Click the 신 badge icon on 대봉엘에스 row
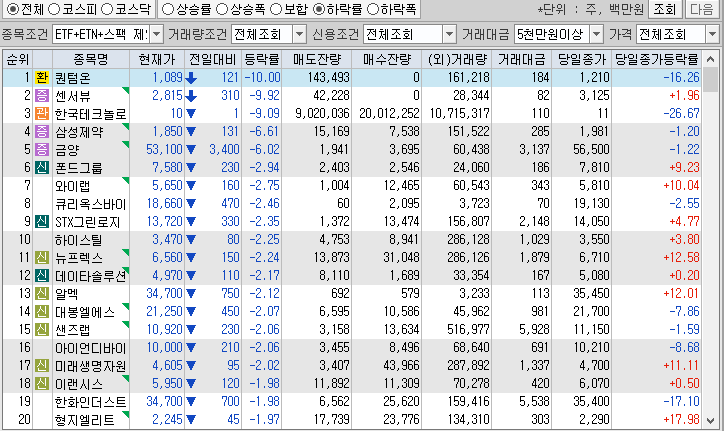Screen dimensions: 724x431 pyautogui.click(x=42, y=312)
